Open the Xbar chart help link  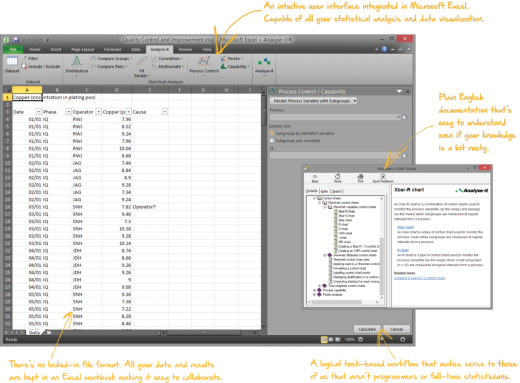pos(405,227)
